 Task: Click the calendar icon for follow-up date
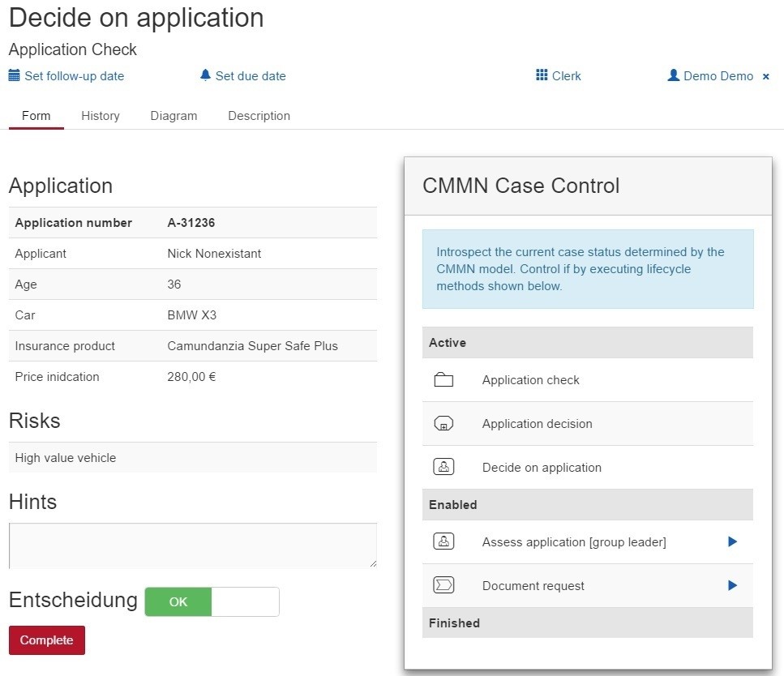pos(14,75)
